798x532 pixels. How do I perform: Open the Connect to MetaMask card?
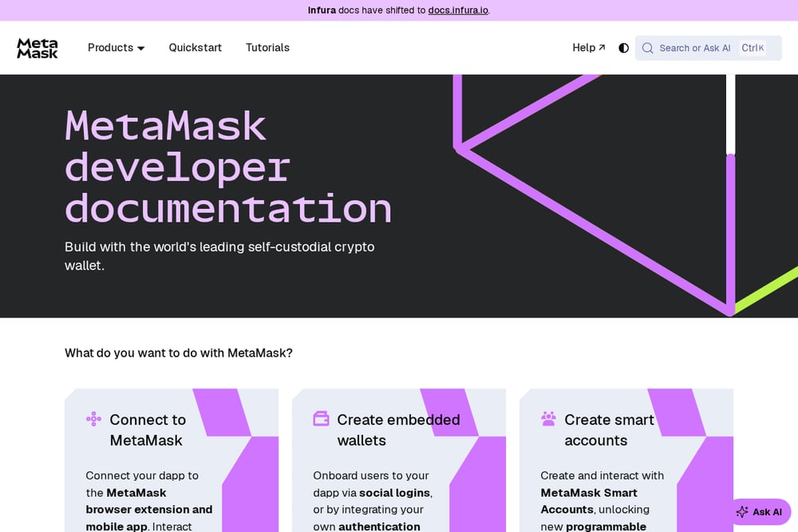tap(172, 460)
